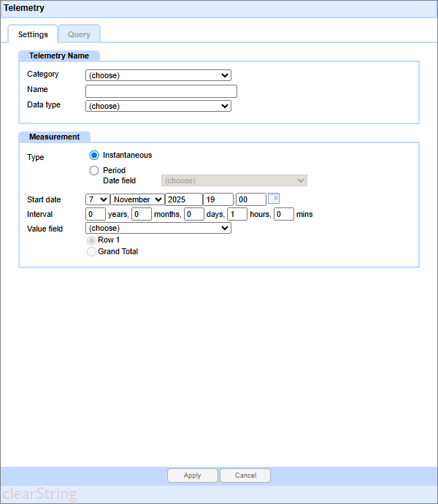Screen dimensions: 438x504
Task: Switch to the Settings tab
Action: click(33, 34)
